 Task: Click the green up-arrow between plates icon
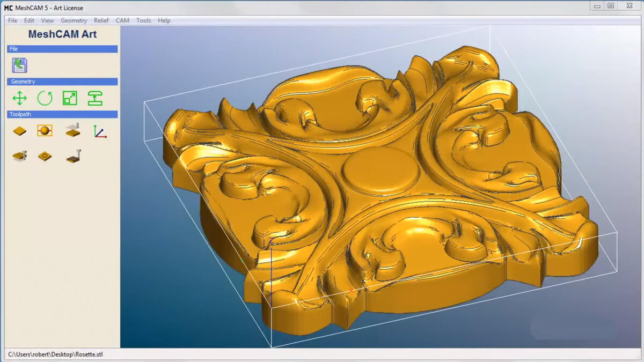click(x=95, y=98)
